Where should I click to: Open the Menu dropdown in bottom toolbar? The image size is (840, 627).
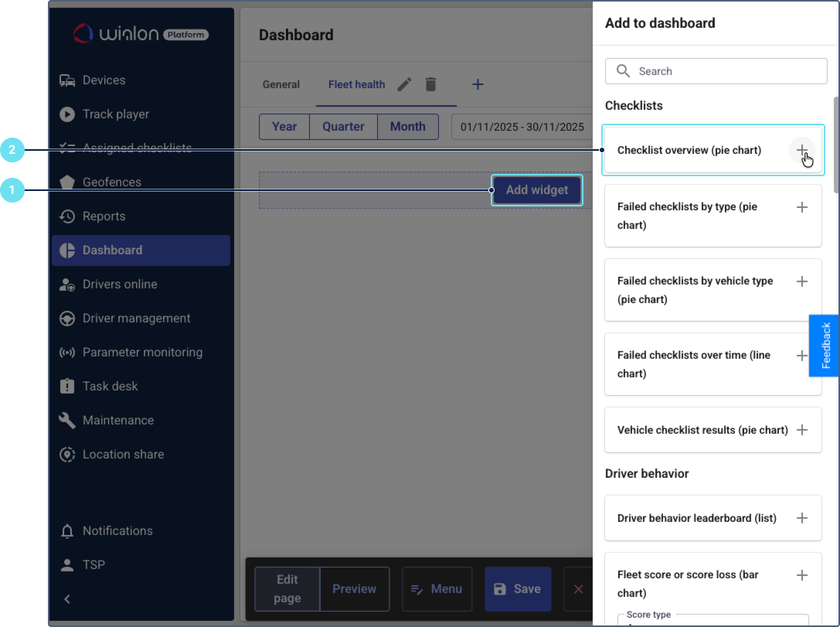[x=437, y=589]
